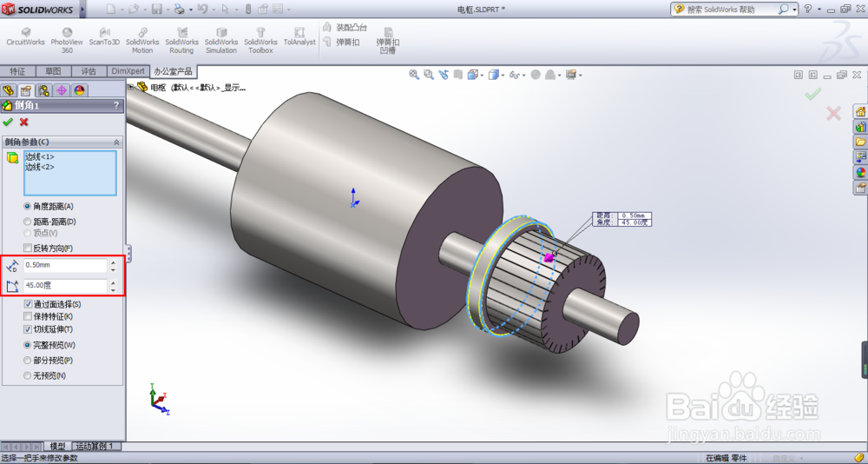Screen dimensions: 868x464
Task: Uncheck 通过面选择 option
Action: point(29,304)
